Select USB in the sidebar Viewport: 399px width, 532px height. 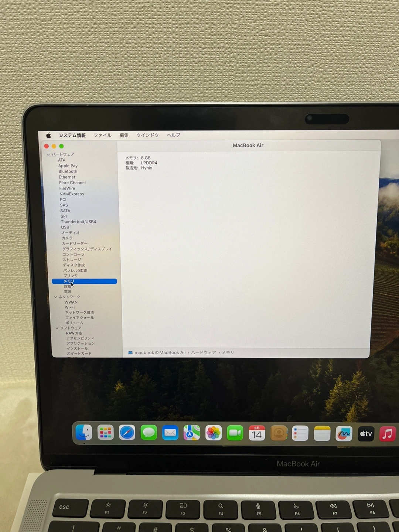(x=65, y=227)
